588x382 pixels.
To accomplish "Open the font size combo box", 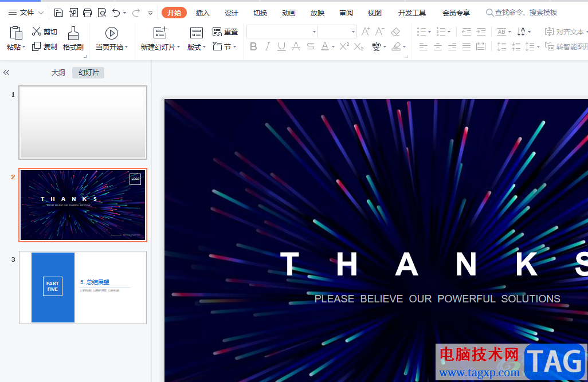I will pyautogui.click(x=337, y=32).
